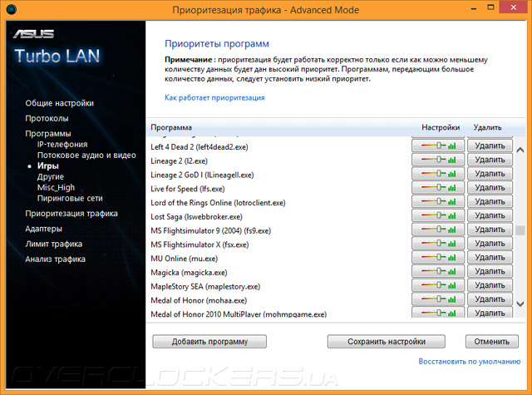This screenshot has height=395, width=532.
Task: Click the Добавить программу button
Action: (209, 342)
